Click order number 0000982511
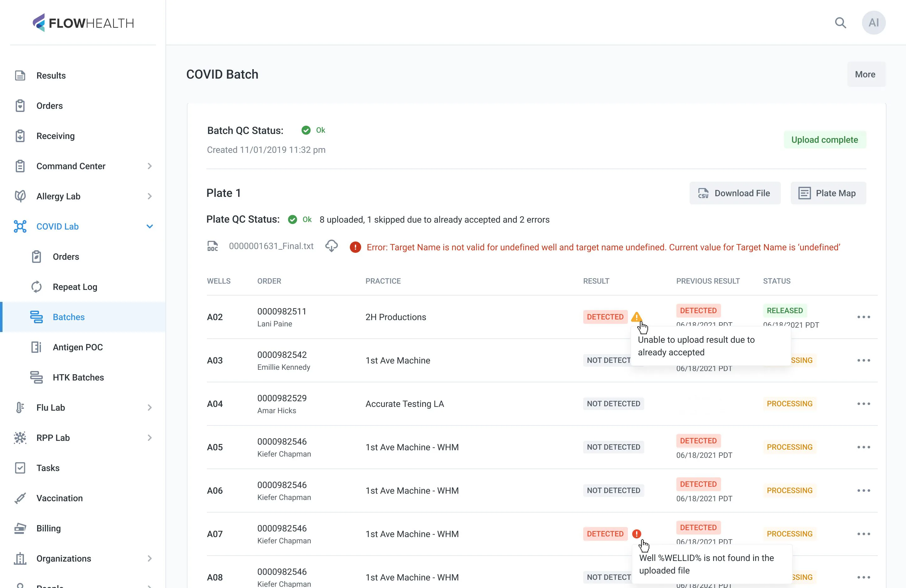Screen dimensions: 906x588 (x=282, y=311)
